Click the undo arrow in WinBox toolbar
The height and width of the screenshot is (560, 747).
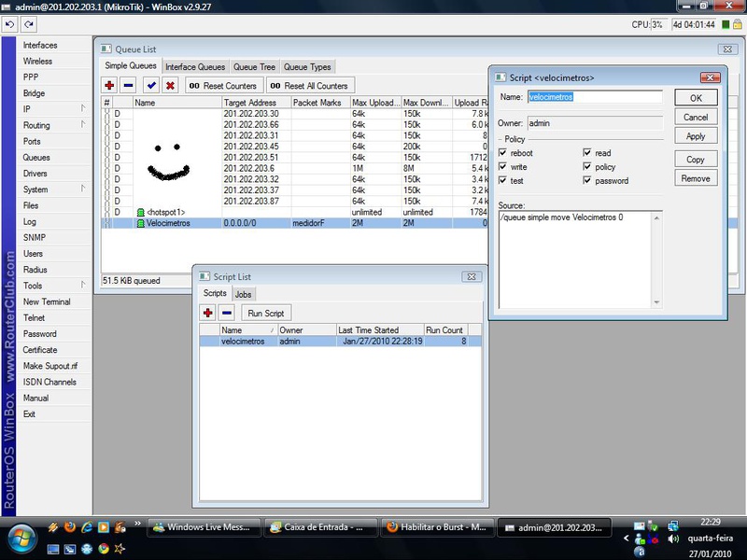(x=10, y=22)
